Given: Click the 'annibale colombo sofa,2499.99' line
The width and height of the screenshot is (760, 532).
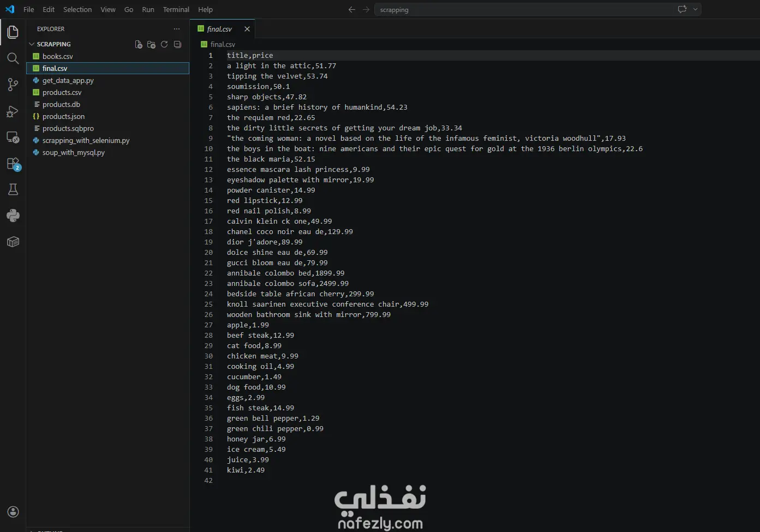Looking at the screenshot, I should 288,283.
